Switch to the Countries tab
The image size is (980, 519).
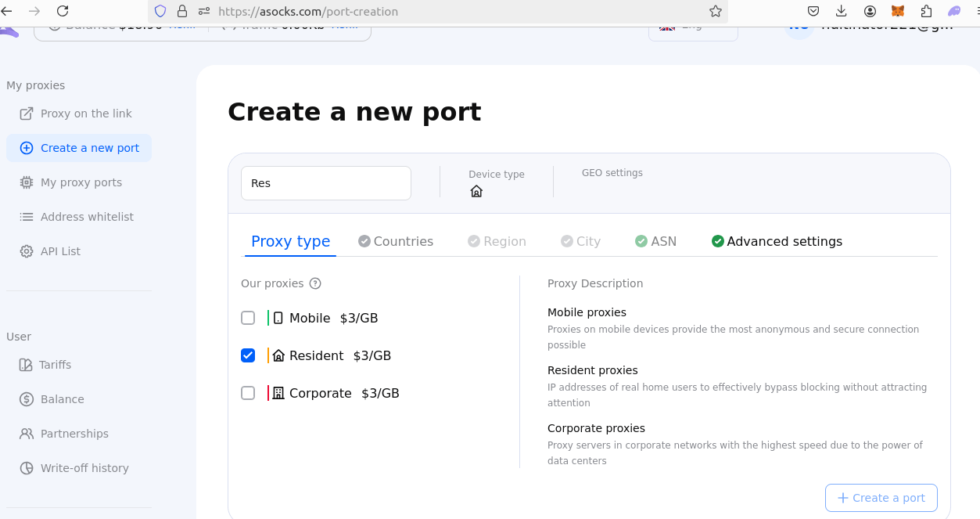coord(396,241)
